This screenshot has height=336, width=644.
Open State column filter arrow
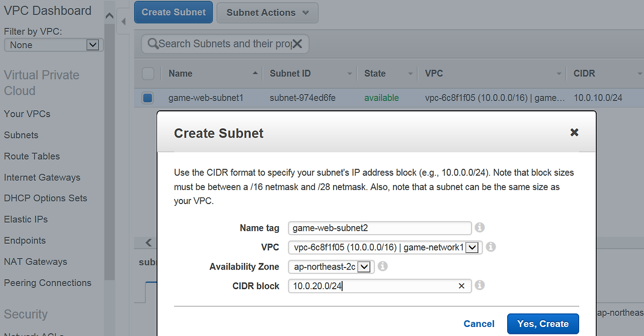coord(411,74)
